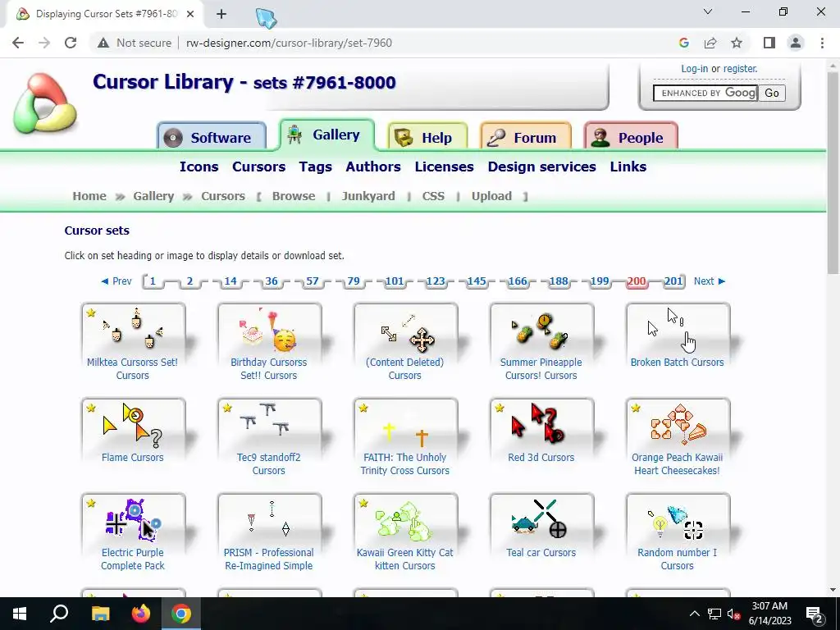Viewport: 840px width, 630px height.
Task: Open the People tab
Action: (631, 137)
